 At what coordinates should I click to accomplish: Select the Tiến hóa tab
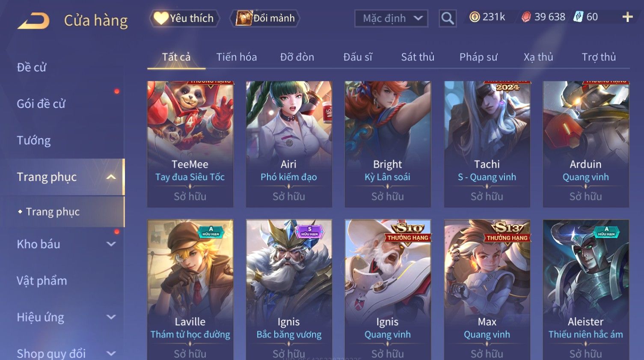point(237,57)
